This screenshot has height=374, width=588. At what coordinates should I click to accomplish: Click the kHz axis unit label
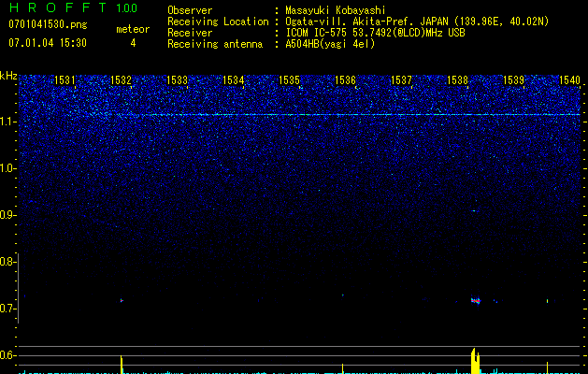tap(8, 76)
